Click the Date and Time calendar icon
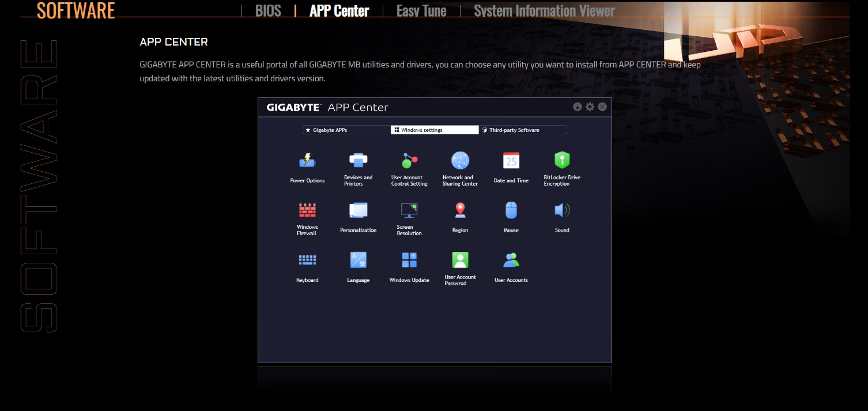The image size is (868, 411). point(511,160)
